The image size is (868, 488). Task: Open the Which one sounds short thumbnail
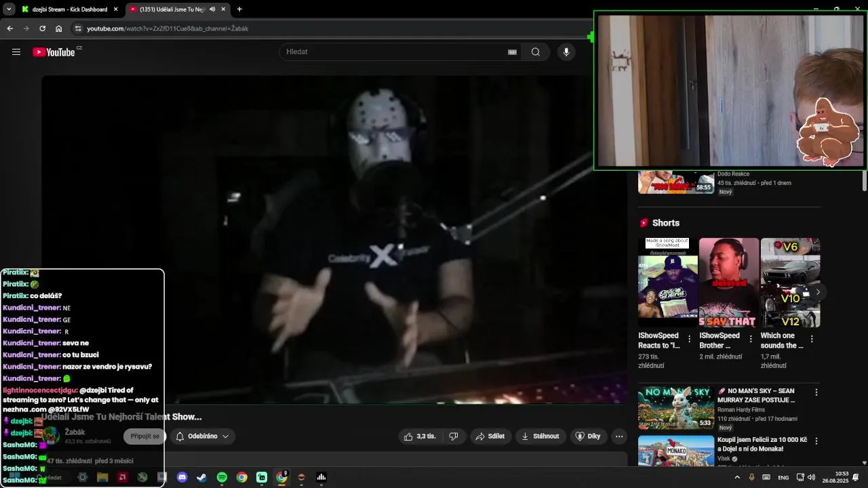(790, 283)
